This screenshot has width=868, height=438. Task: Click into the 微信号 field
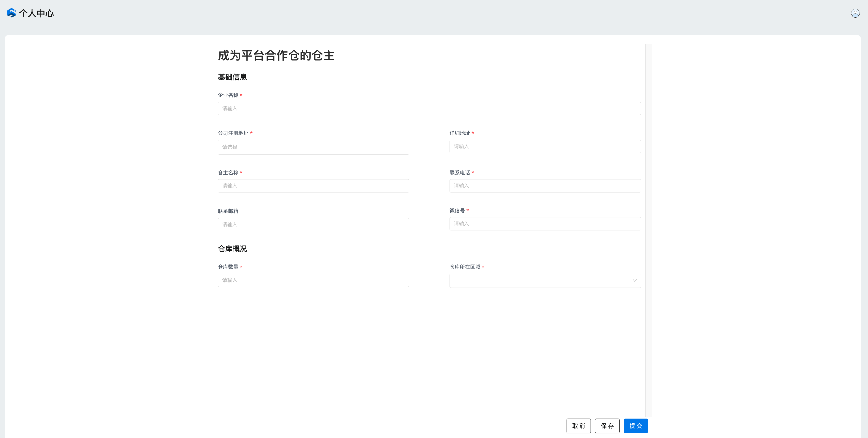pos(545,224)
